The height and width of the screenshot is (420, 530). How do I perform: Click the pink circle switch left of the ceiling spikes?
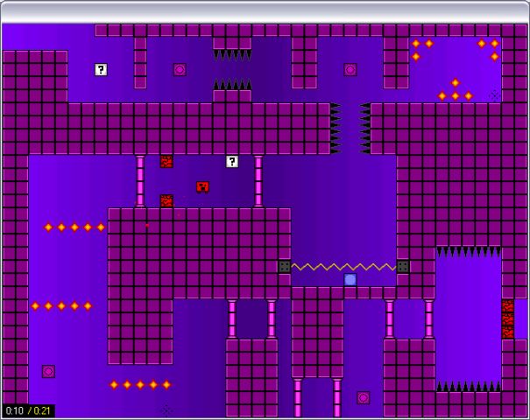pyautogui.click(x=180, y=69)
